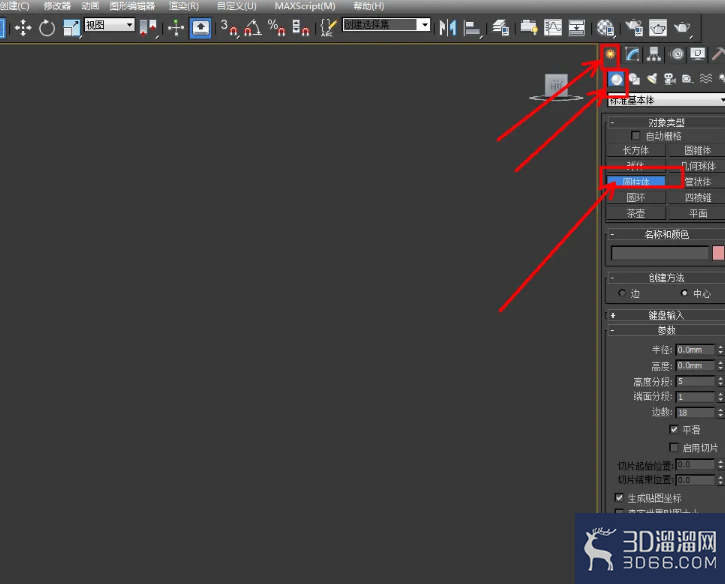The image size is (725, 584).
Task: Click the Mirror tool icon
Action: click(x=447, y=28)
